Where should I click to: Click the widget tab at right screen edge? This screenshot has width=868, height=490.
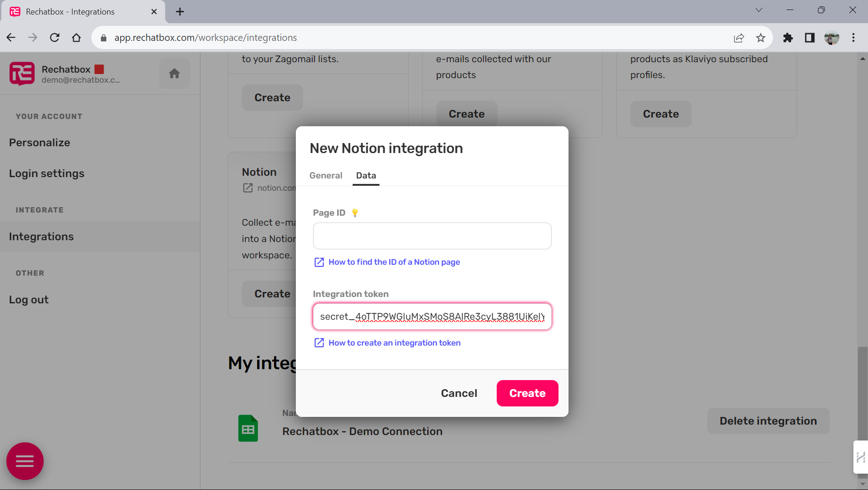click(x=861, y=457)
